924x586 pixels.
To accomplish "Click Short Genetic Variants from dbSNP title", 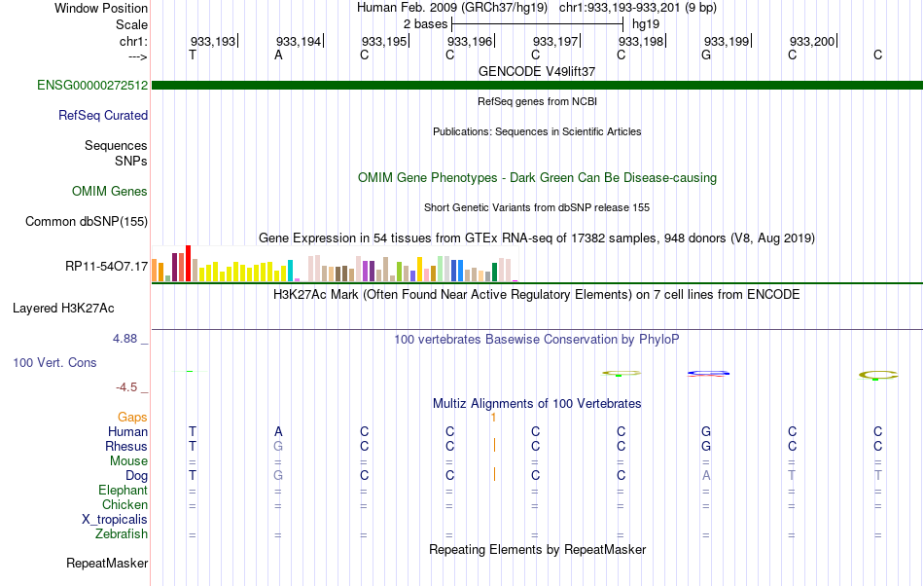I will tap(537, 207).
